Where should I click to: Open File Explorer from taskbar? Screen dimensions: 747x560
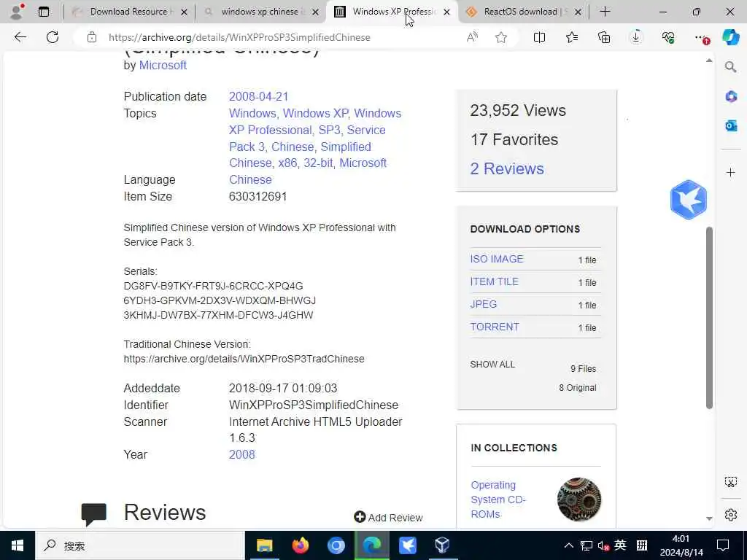point(264,545)
